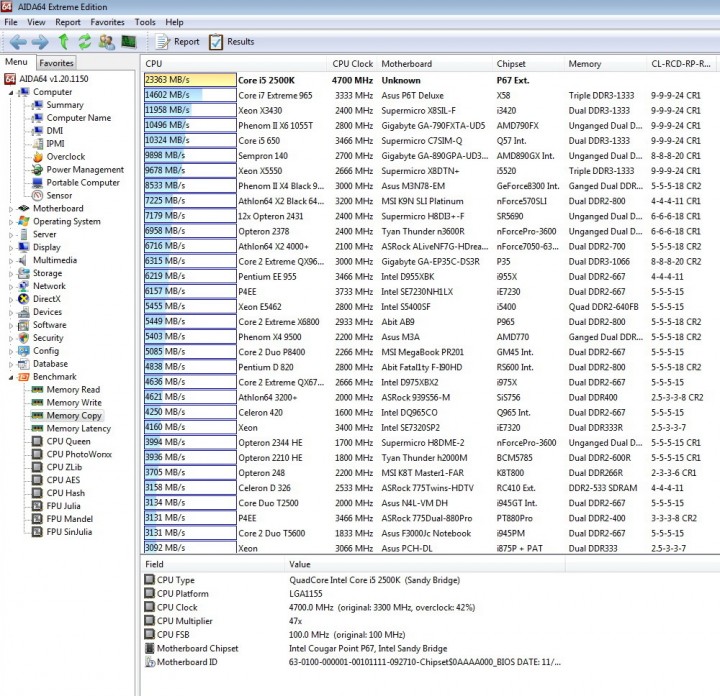Sort by the Motherboard column header
Screen dimensions: 720x696
pyautogui.click(x=435, y=64)
